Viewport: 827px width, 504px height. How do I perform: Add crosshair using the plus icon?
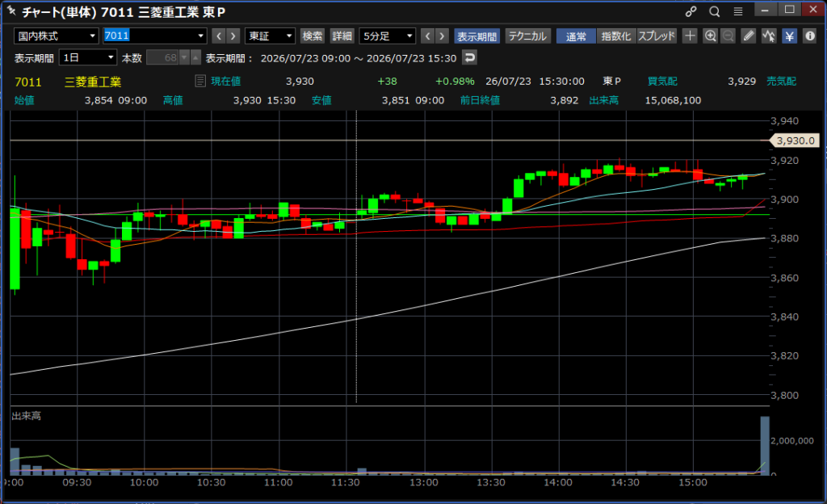point(690,36)
